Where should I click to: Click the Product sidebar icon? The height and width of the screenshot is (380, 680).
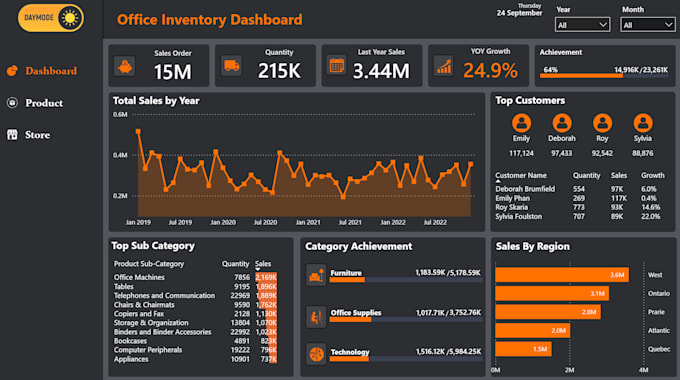(x=12, y=103)
